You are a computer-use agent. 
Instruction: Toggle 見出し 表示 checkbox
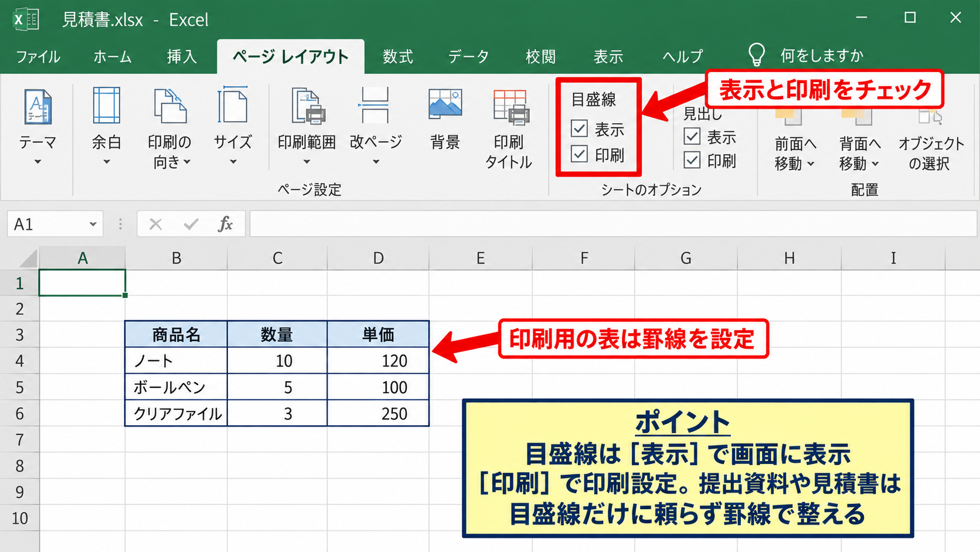coord(692,137)
